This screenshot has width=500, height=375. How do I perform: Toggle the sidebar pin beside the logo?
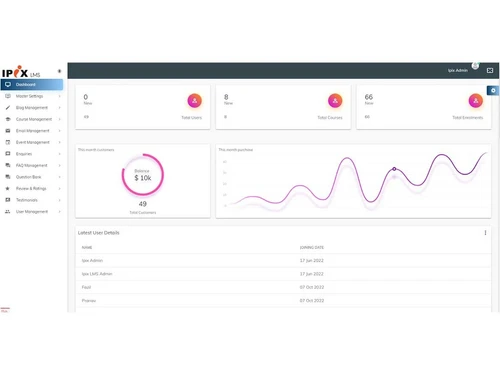point(59,71)
